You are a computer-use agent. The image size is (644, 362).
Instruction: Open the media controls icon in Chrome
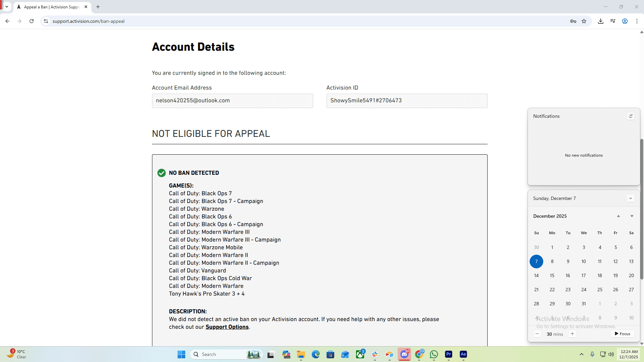(x=613, y=21)
